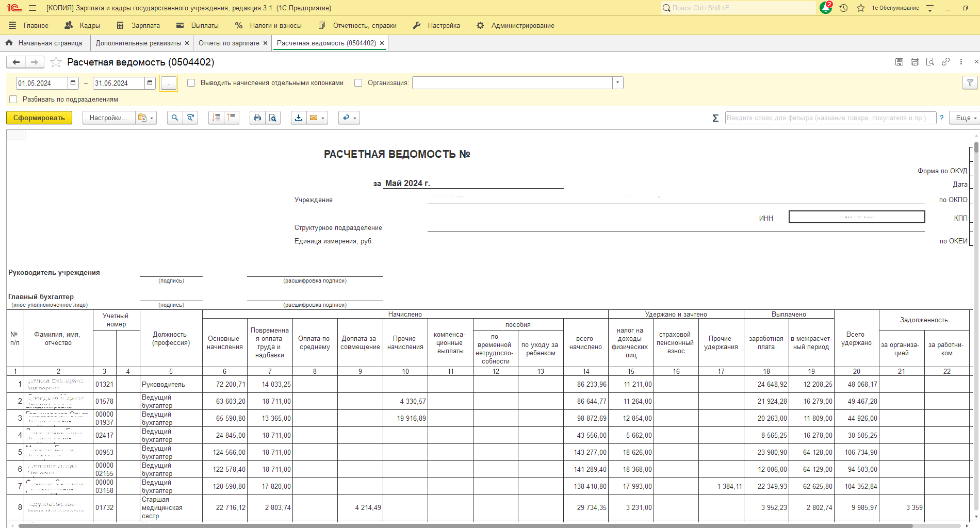Save report to file download icon
This screenshot has width=980, height=528.
click(x=299, y=118)
